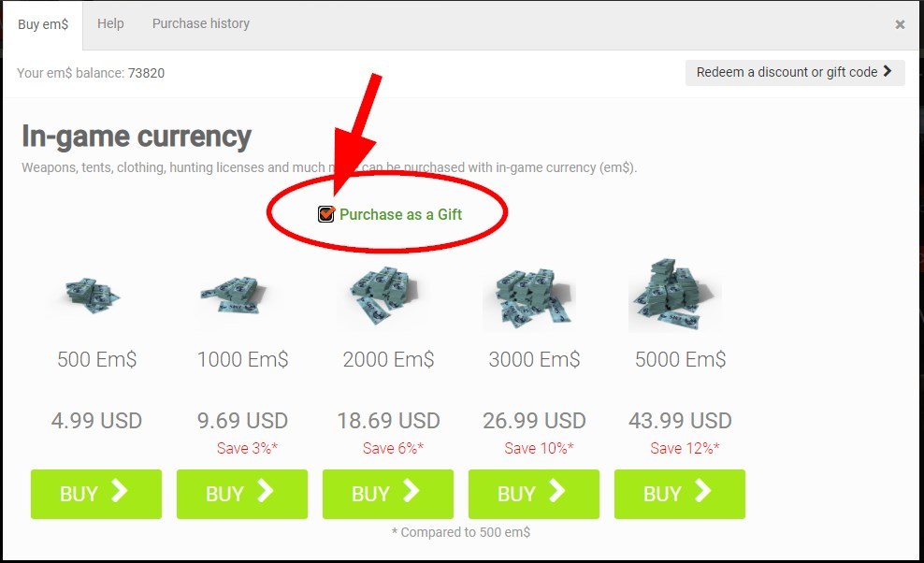This screenshot has width=924, height=563.
Task: Click the 500 Em$ cash pile image
Action: [x=94, y=295]
